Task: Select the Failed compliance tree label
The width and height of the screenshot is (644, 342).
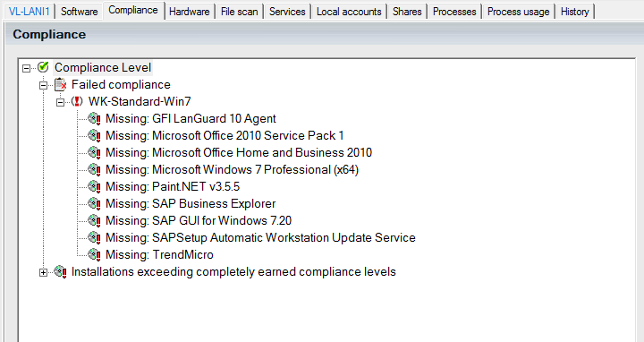Action: (x=121, y=85)
